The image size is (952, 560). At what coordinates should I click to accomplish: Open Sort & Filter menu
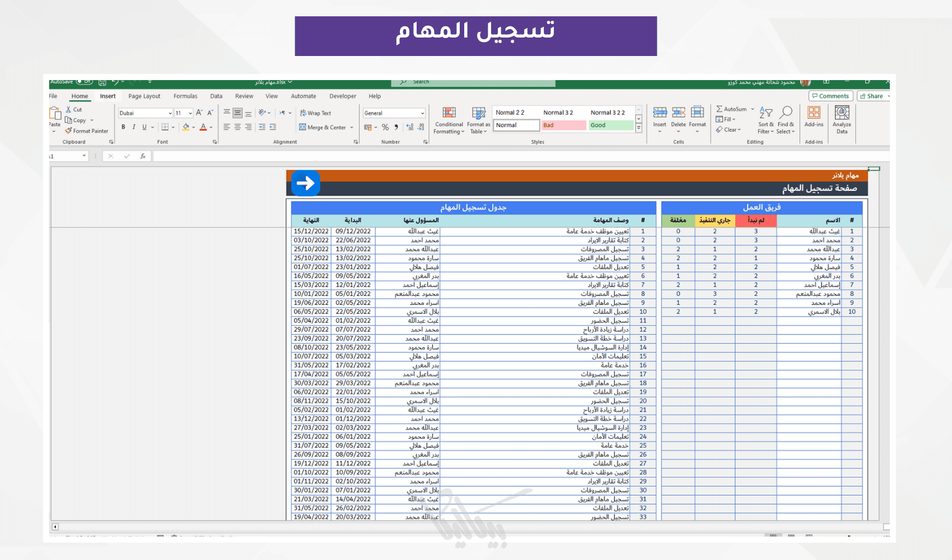pos(766,120)
